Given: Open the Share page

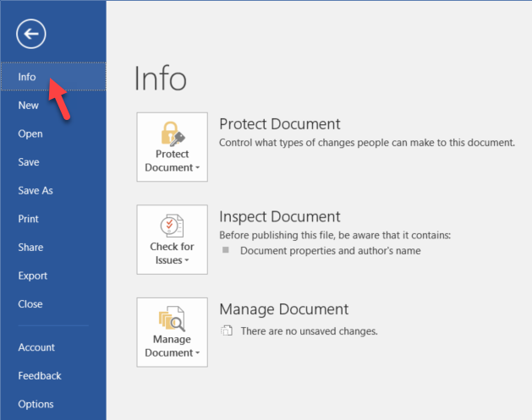Looking at the screenshot, I should 53,248.
